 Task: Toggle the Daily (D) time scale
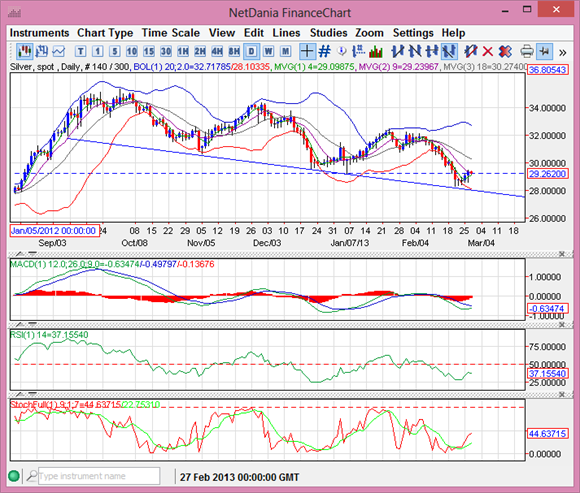tap(251, 51)
